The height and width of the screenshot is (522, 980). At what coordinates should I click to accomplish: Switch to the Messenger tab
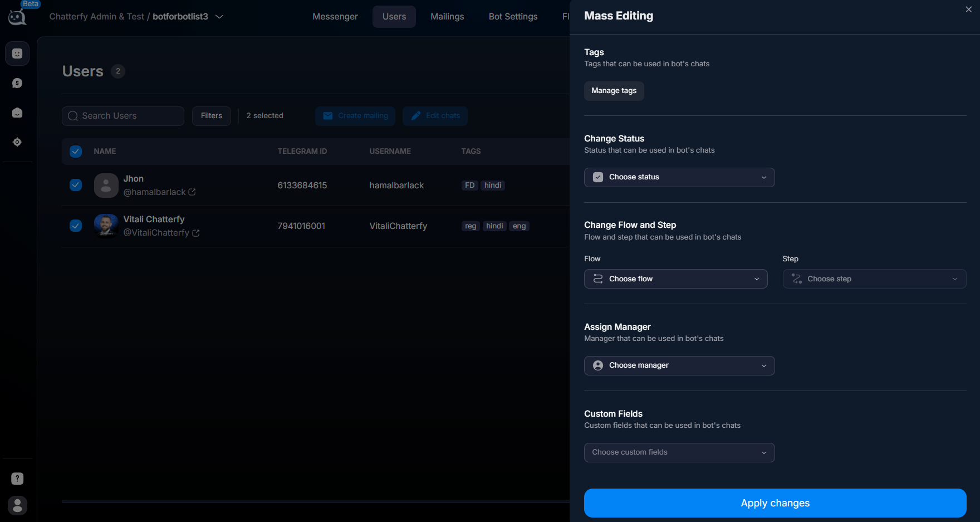click(x=335, y=17)
